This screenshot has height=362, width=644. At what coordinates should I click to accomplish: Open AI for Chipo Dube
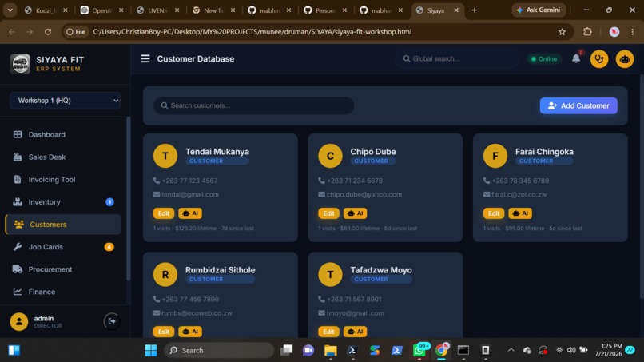(356, 213)
